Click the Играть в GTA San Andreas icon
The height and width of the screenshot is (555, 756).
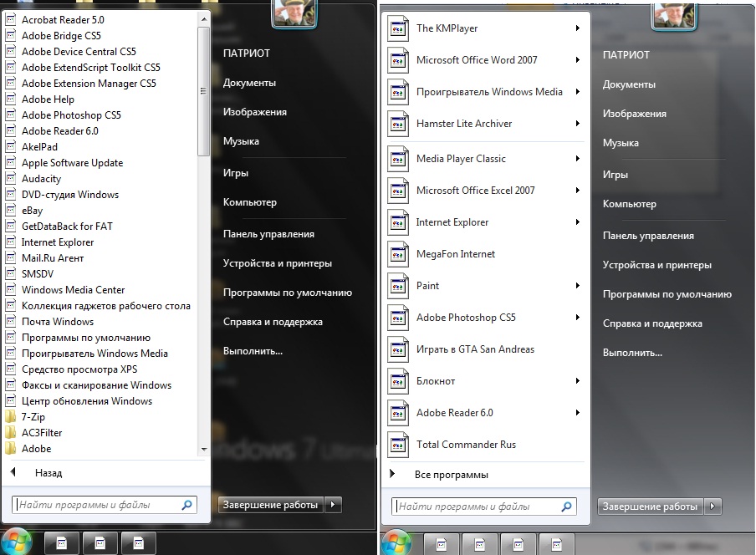pyautogui.click(x=398, y=349)
